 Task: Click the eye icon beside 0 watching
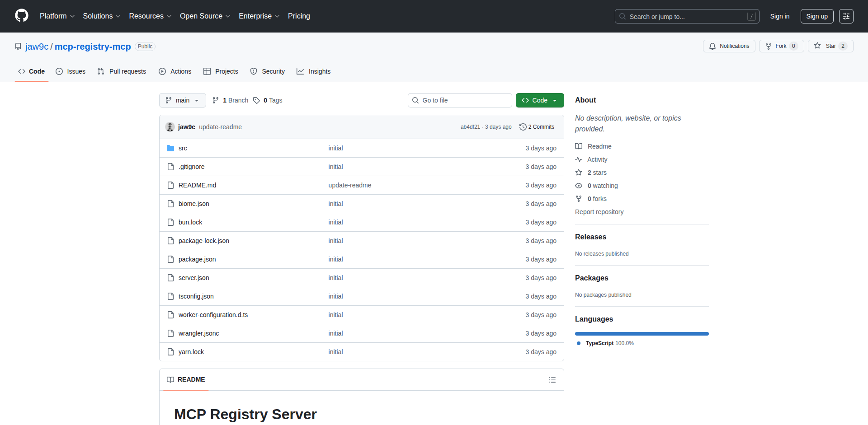tap(579, 186)
